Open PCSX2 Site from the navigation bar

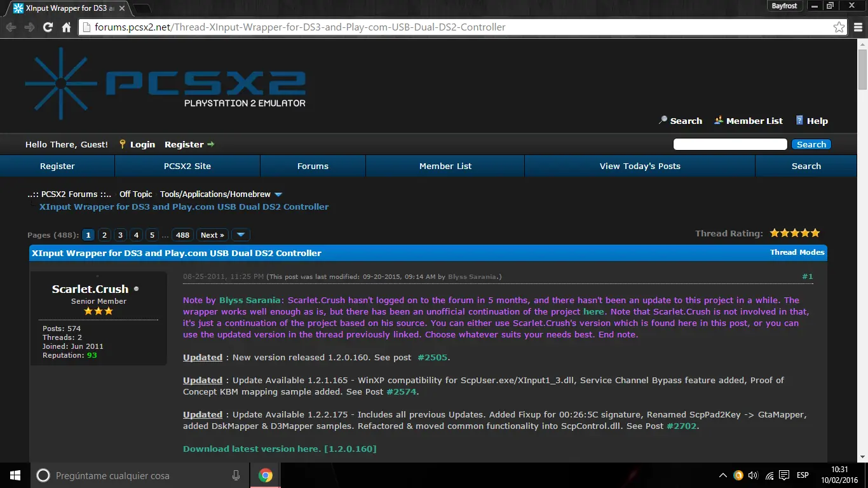pos(187,166)
